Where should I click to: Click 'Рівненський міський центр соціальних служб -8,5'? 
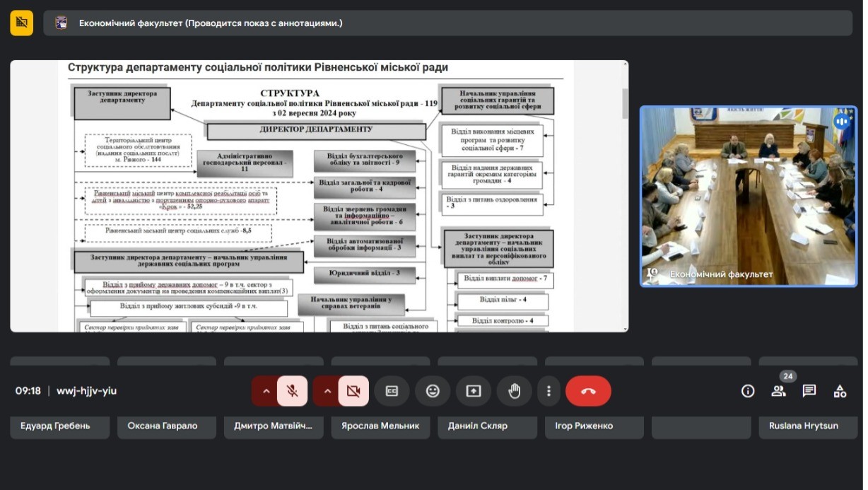177,232
